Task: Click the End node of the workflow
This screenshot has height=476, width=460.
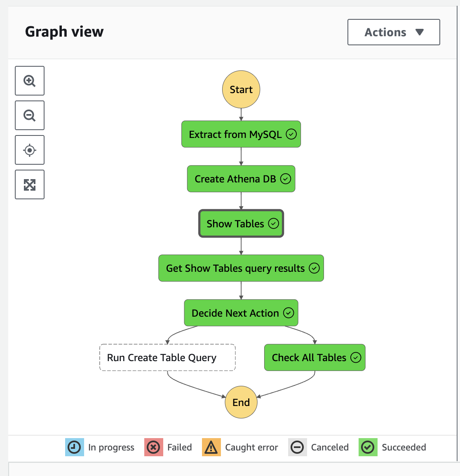Action: 241,402
